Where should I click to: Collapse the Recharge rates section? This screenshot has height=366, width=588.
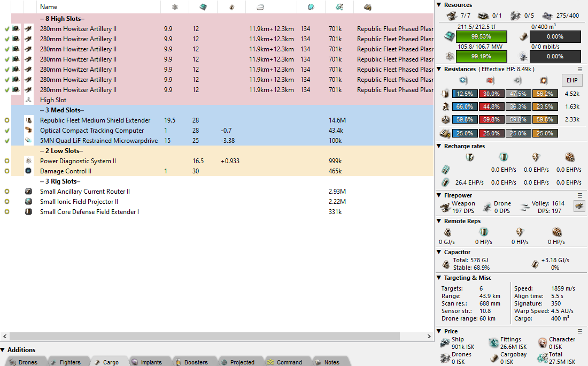(439, 146)
